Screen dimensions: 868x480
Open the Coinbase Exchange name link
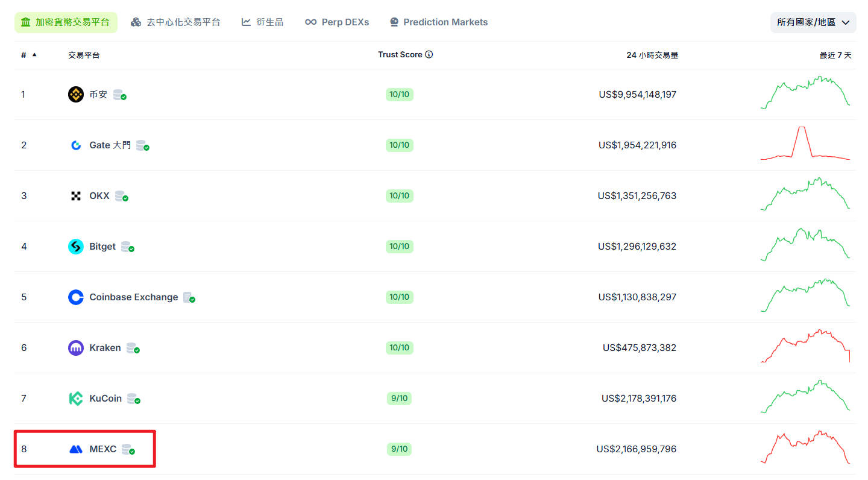pyautogui.click(x=133, y=297)
